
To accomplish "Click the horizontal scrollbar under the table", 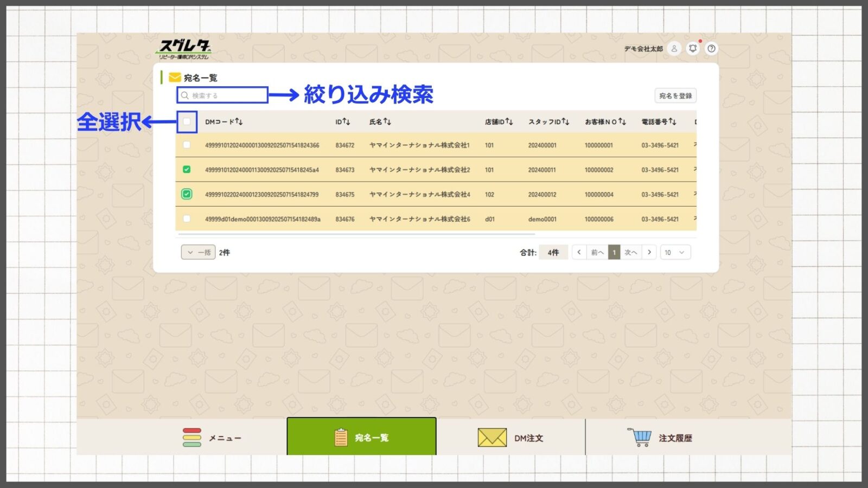I will [x=356, y=234].
